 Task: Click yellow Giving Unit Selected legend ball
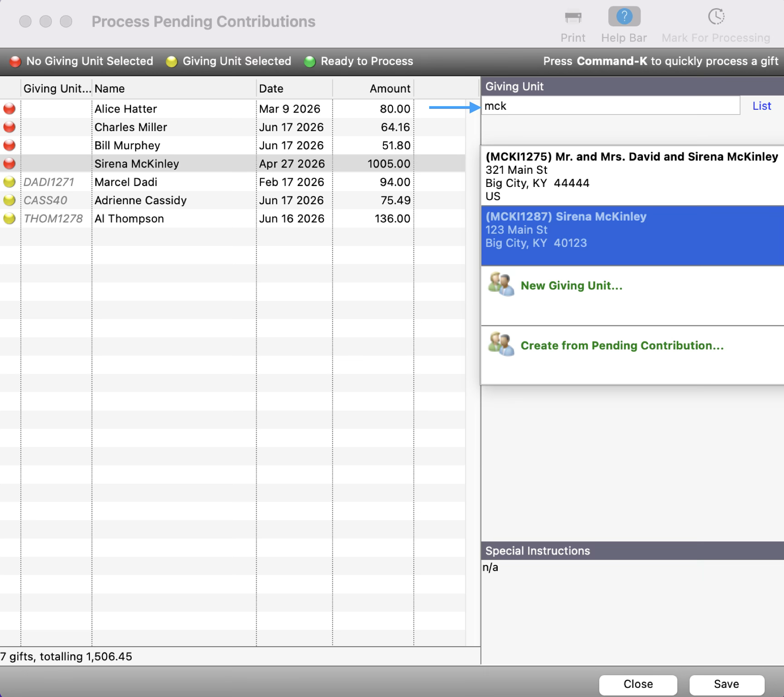171,61
